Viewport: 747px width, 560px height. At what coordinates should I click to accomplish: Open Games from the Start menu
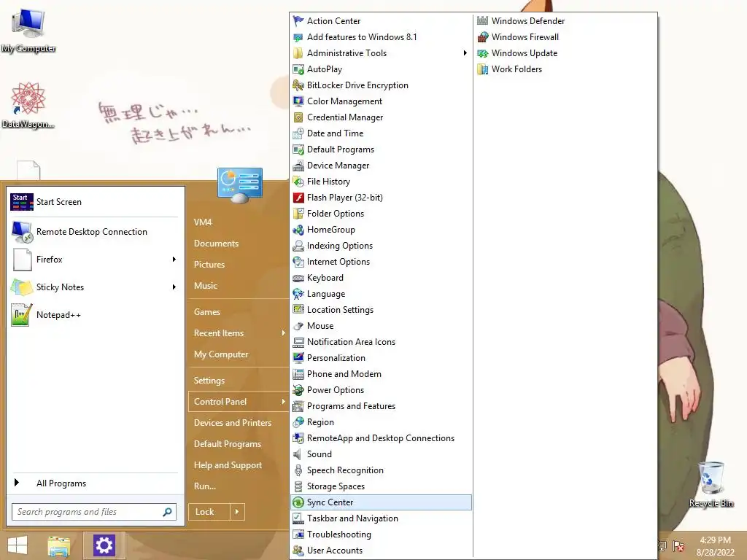tap(206, 312)
